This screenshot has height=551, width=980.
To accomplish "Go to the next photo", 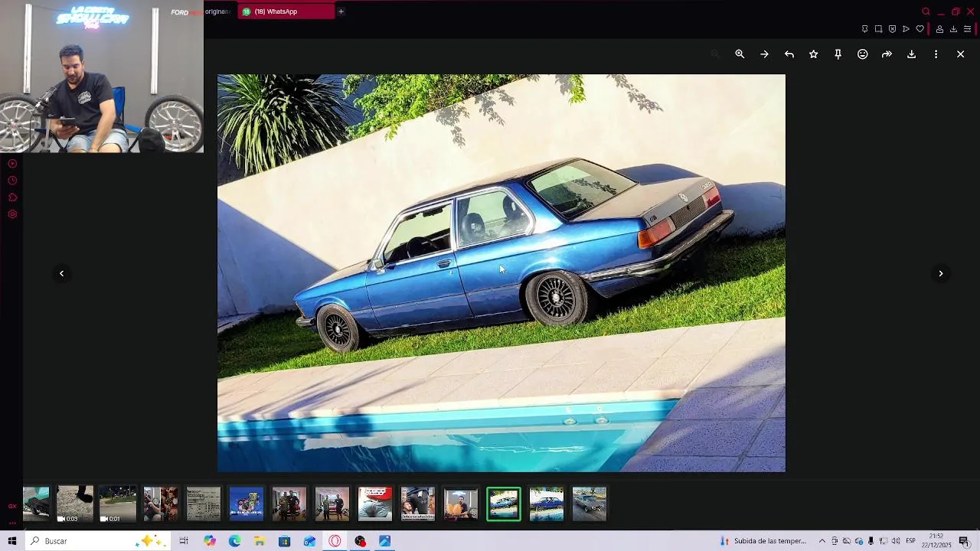I will pos(941,273).
